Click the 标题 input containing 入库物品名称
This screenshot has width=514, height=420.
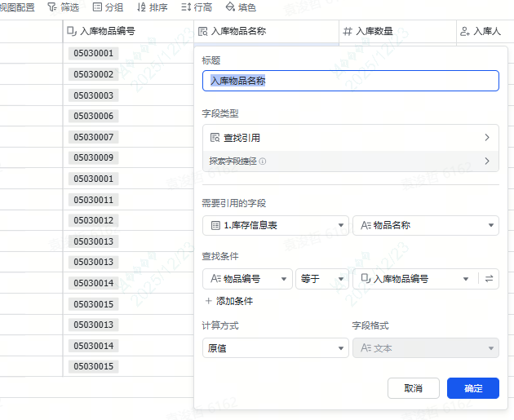350,81
